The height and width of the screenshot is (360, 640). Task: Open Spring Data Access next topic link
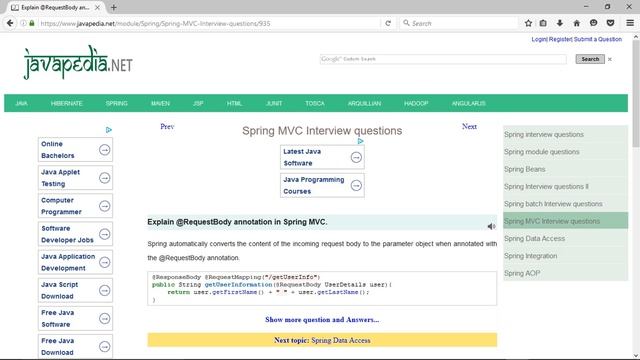point(341,340)
